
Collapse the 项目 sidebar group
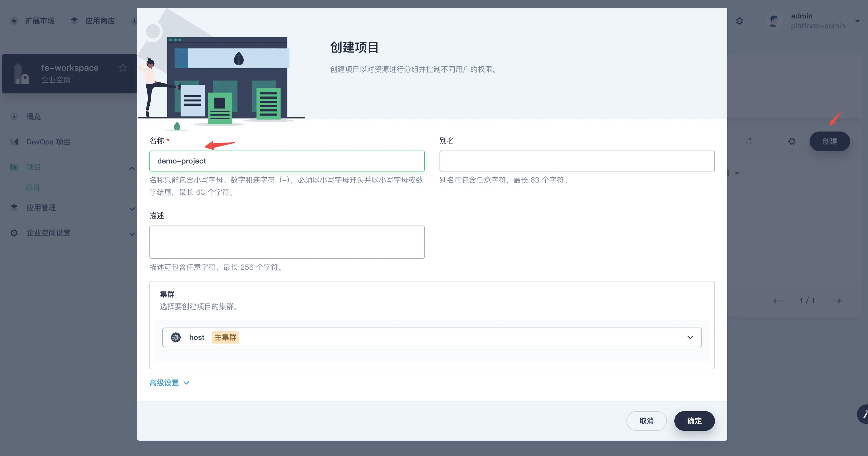(x=132, y=168)
